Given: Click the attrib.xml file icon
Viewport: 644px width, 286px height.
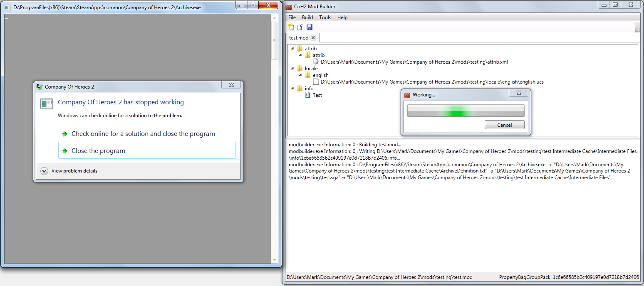Looking at the screenshot, I should point(316,62).
